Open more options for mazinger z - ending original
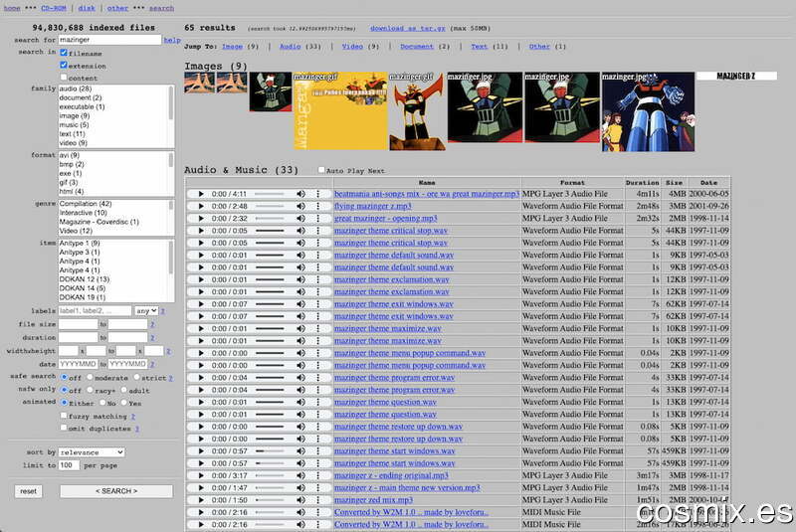Screen dimensions: 796x532 point(318,475)
